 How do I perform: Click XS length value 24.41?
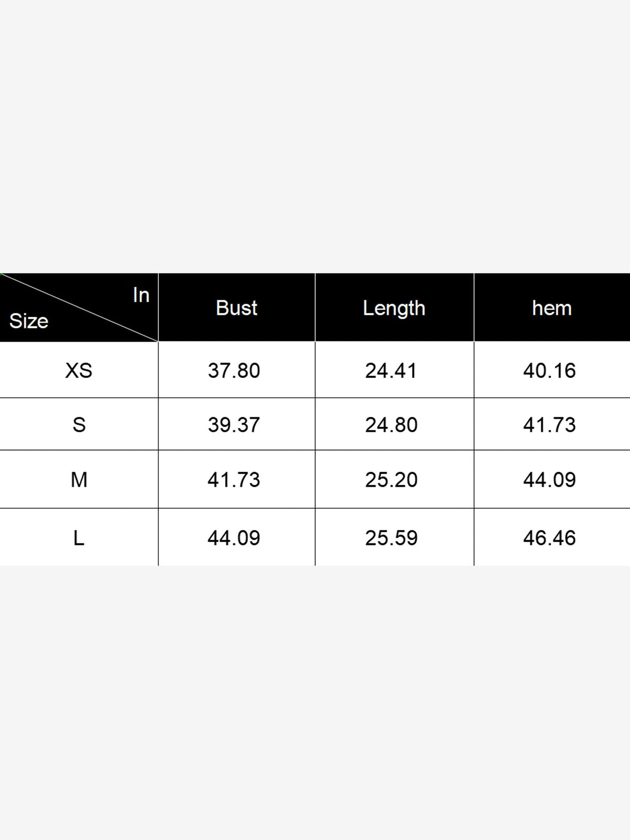(x=391, y=371)
